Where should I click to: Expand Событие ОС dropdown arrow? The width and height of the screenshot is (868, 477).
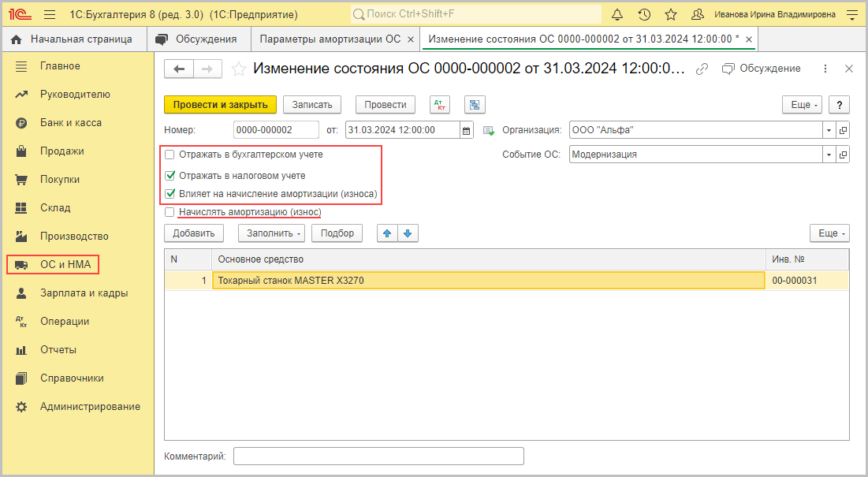pos(829,155)
